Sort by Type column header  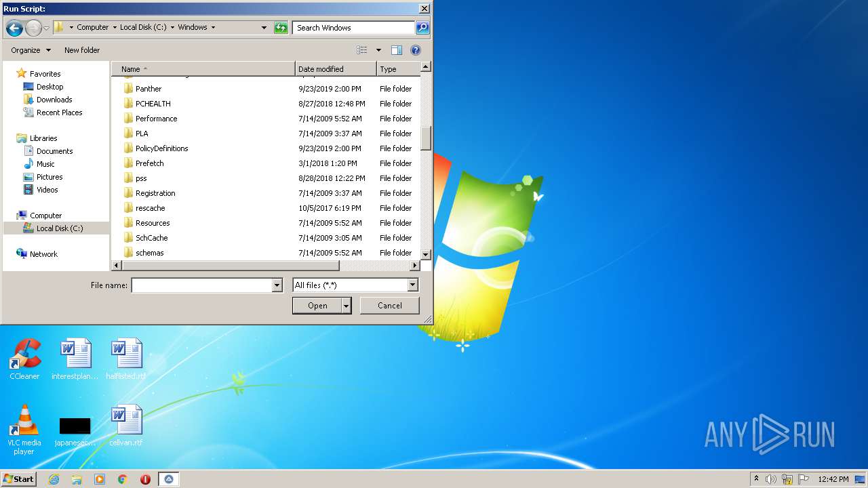tap(399, 69)
